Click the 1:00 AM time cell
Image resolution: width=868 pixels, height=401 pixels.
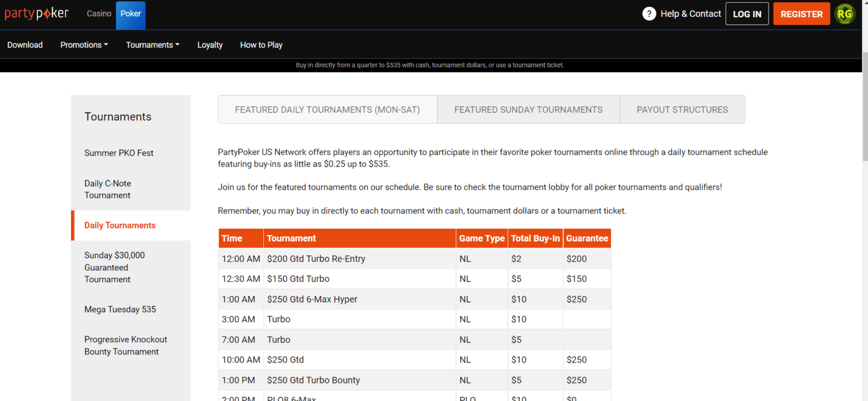tap(241, 299)
